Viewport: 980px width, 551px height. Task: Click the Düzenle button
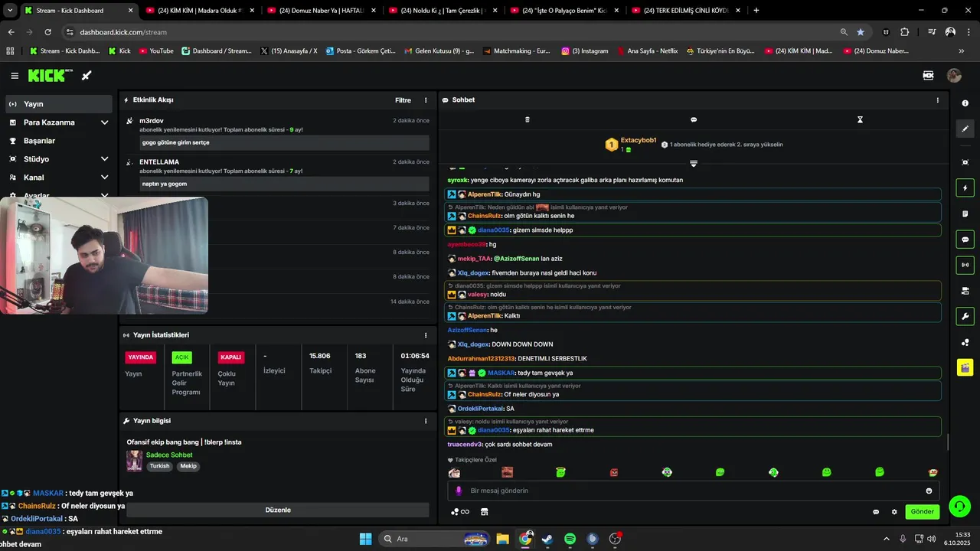pos(278,510)
